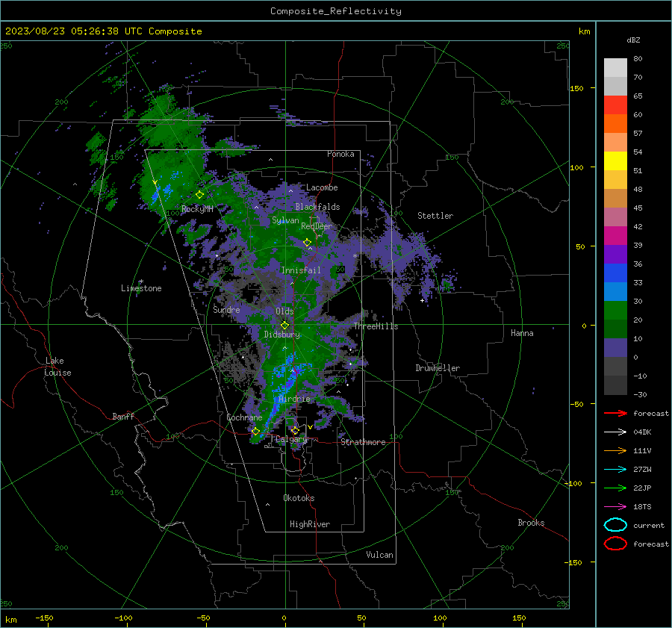Click the Innisfail city label
This screenshot has width=672, height=628.
coord(301,270)
